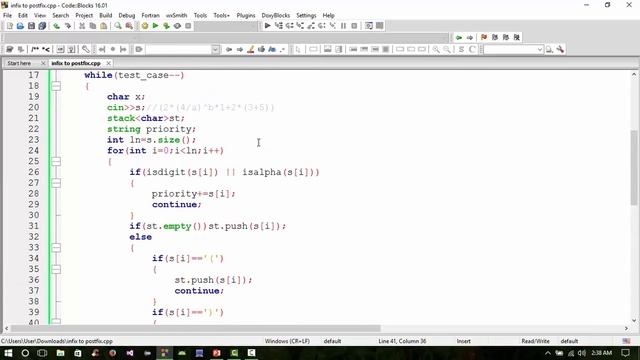Click the zoom in magnifier icon

[x=436, y=49]
